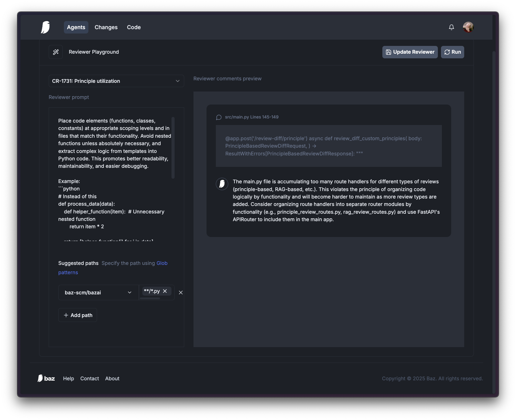Click the Reviewer prompt label
The height and width of the screenshot is (420, 516).
click(69, 97)
